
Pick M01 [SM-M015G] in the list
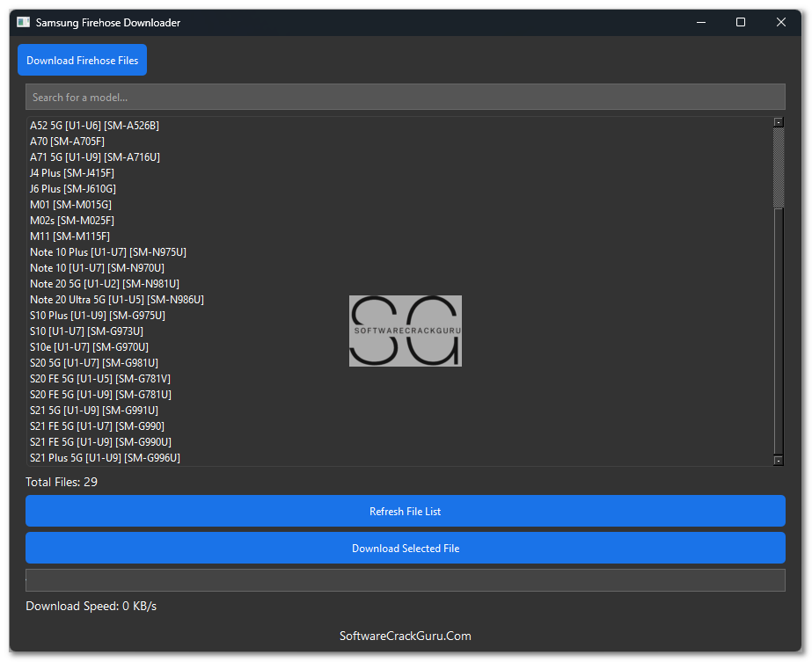(70, 205)
